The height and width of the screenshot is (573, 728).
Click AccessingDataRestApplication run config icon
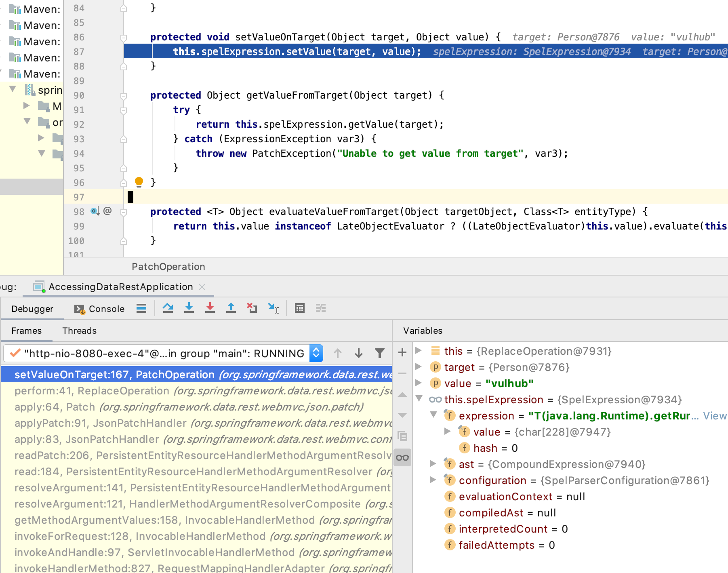click(39, 287)
